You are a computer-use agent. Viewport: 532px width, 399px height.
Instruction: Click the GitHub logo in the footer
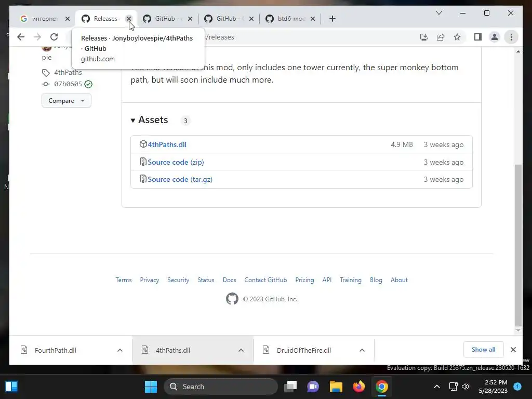coord(232,299)
